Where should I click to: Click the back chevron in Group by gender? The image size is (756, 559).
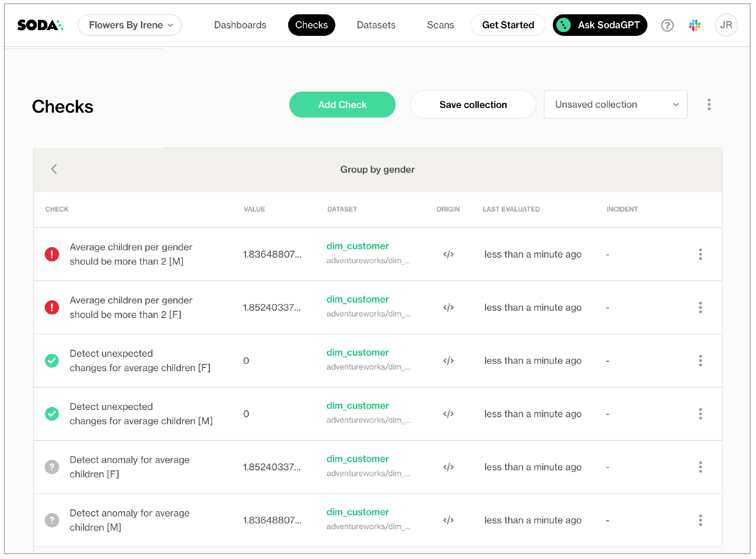(54, 169)
